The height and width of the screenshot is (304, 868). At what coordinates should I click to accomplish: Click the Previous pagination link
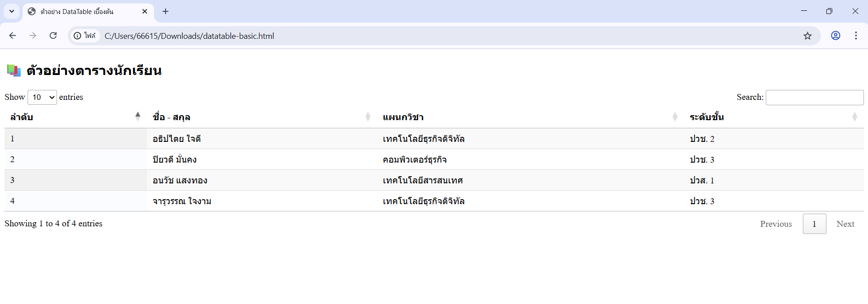776,224
